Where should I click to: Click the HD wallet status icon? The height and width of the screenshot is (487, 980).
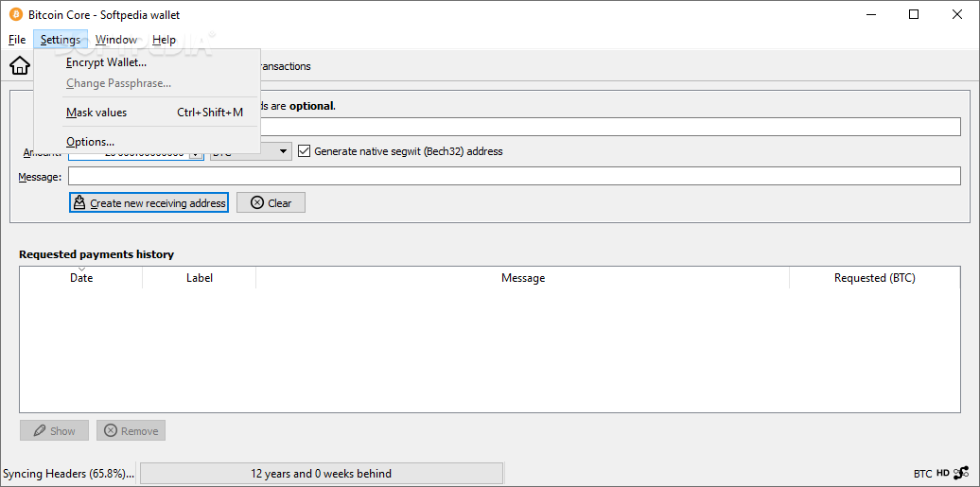point(942,473)
